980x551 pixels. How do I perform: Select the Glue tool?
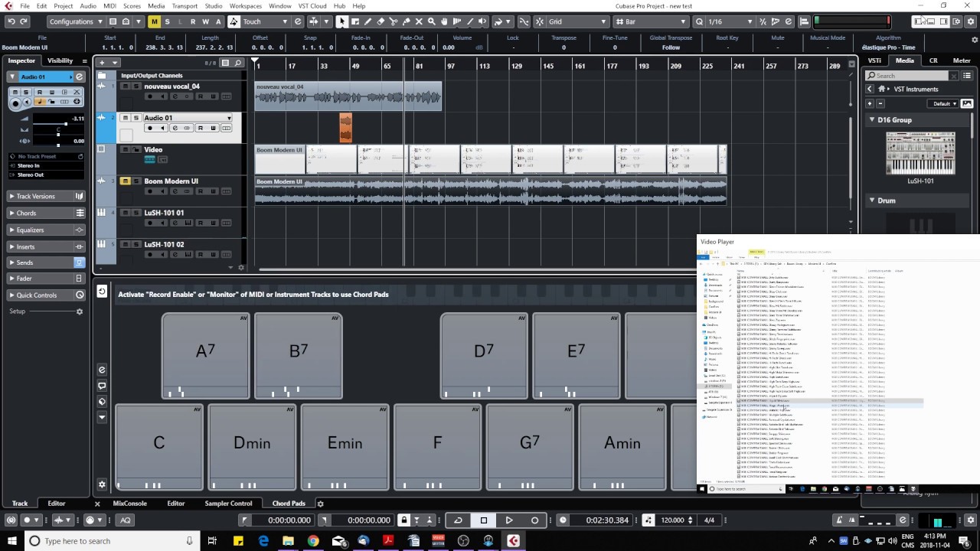click(406, 21)
